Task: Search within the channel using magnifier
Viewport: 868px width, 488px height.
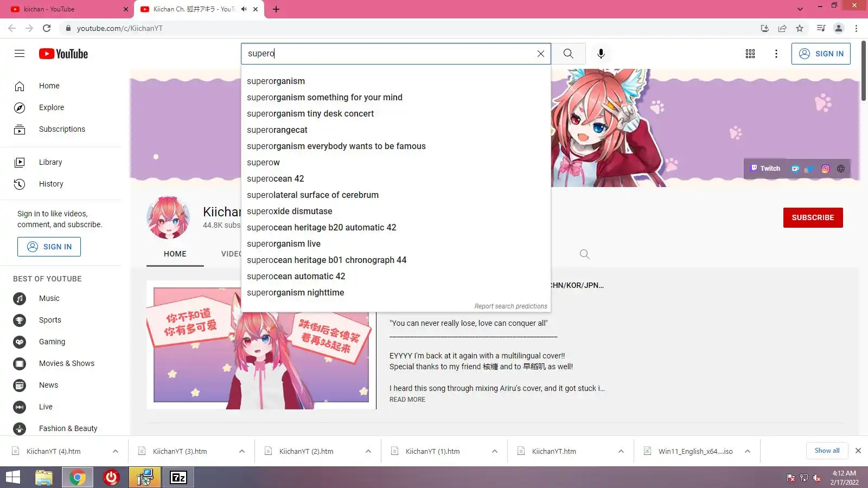Action: 584,254
